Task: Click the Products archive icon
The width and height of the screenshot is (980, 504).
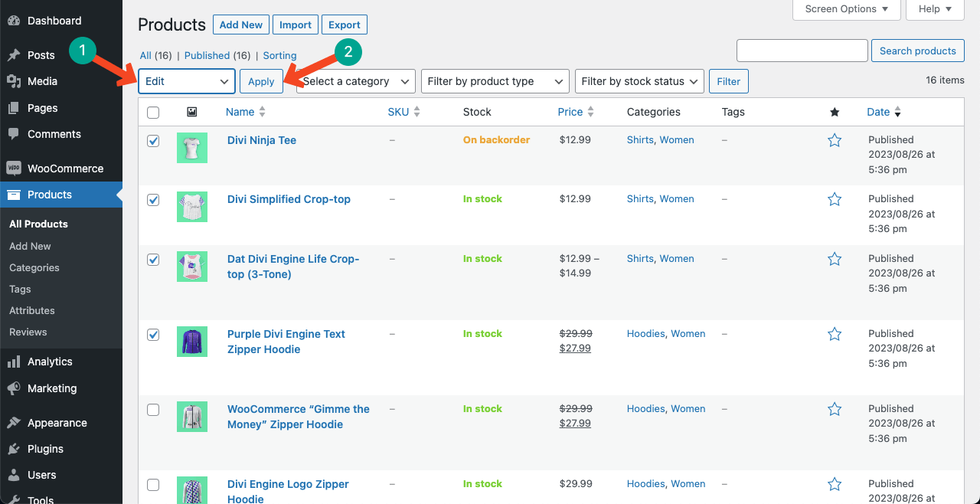Action: [14, 195]
